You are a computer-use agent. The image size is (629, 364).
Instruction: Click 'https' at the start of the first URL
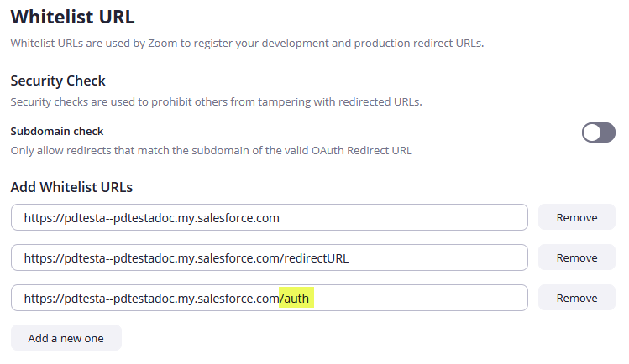point(38,218)
